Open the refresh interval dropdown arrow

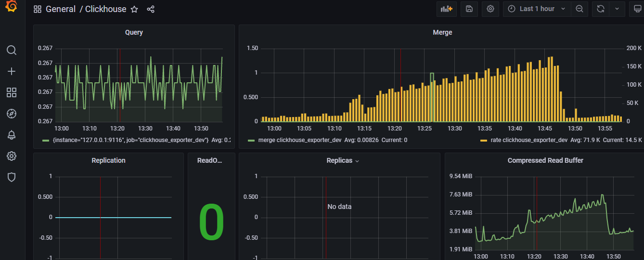tap(617, 9)
